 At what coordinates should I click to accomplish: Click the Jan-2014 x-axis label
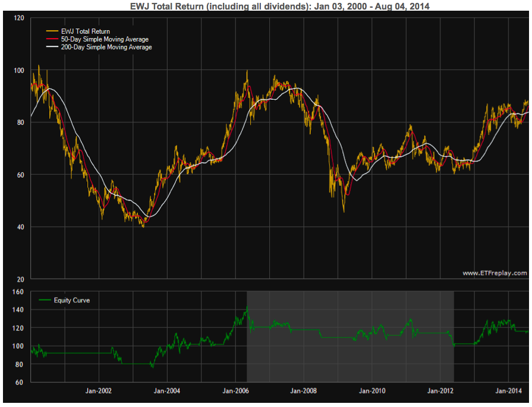(509, 391)
